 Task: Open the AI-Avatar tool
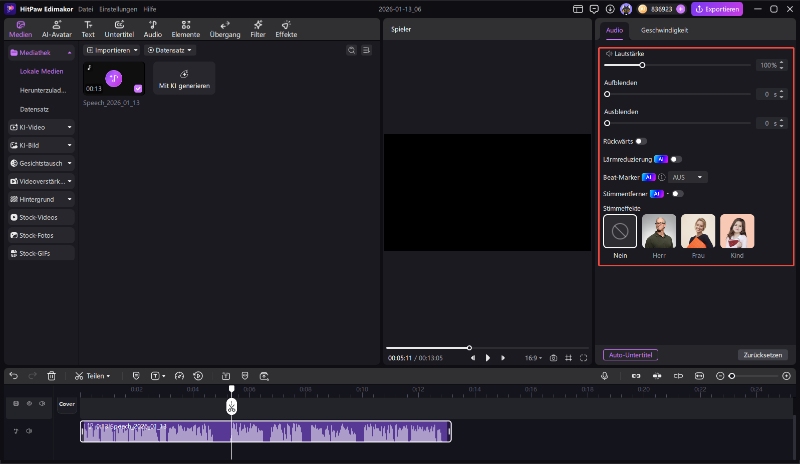pos(56,28)
